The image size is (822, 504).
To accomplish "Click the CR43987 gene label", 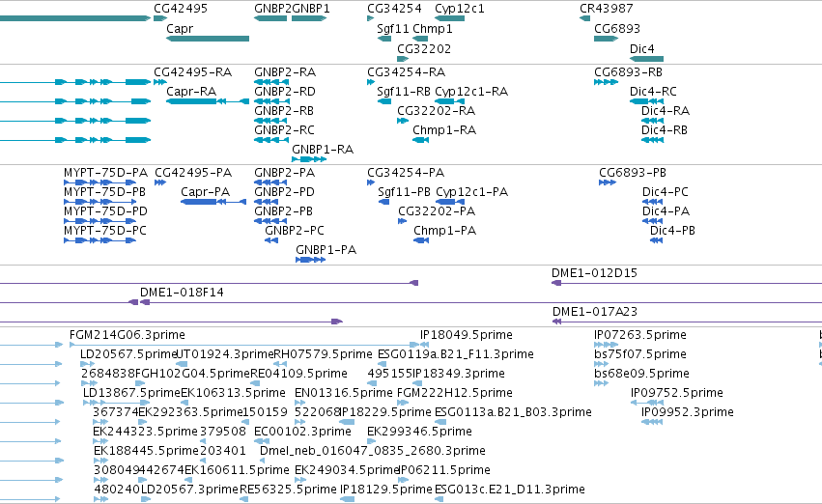I will (x=606, y=9).
